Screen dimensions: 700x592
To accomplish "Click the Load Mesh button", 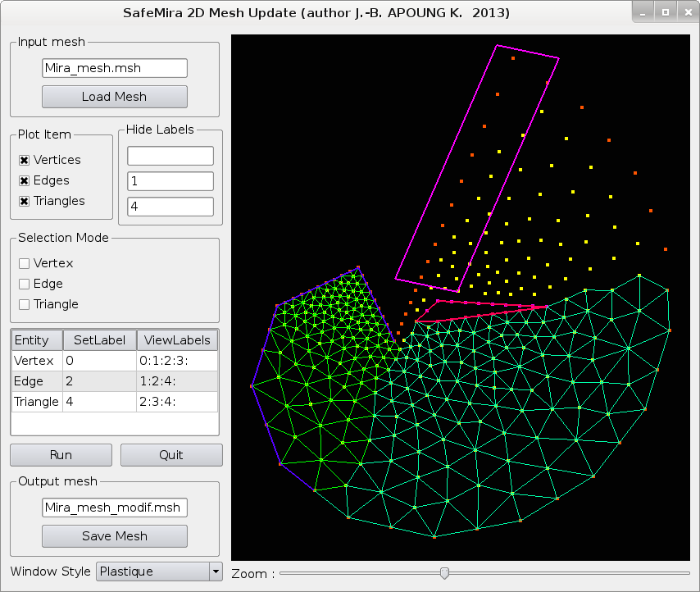I will coord(115,97).
